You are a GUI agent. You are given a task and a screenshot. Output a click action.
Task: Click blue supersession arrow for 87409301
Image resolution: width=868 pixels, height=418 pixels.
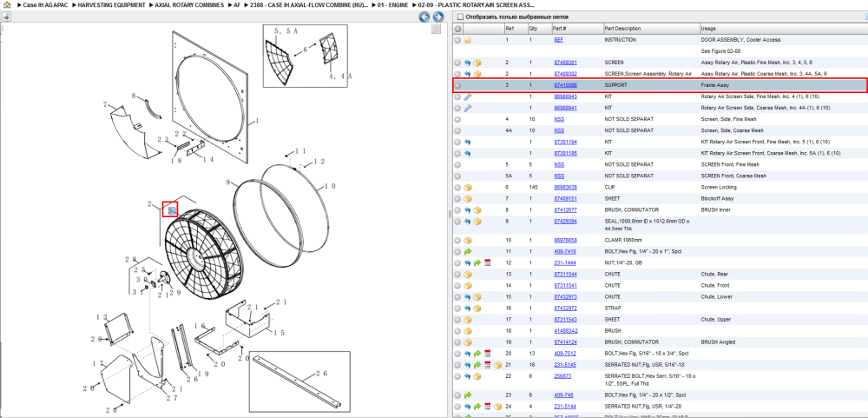coord(467,63)
